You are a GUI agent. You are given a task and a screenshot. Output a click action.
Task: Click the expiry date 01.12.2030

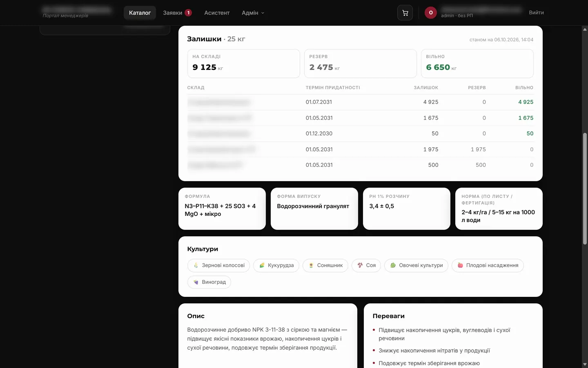(319, 134)
